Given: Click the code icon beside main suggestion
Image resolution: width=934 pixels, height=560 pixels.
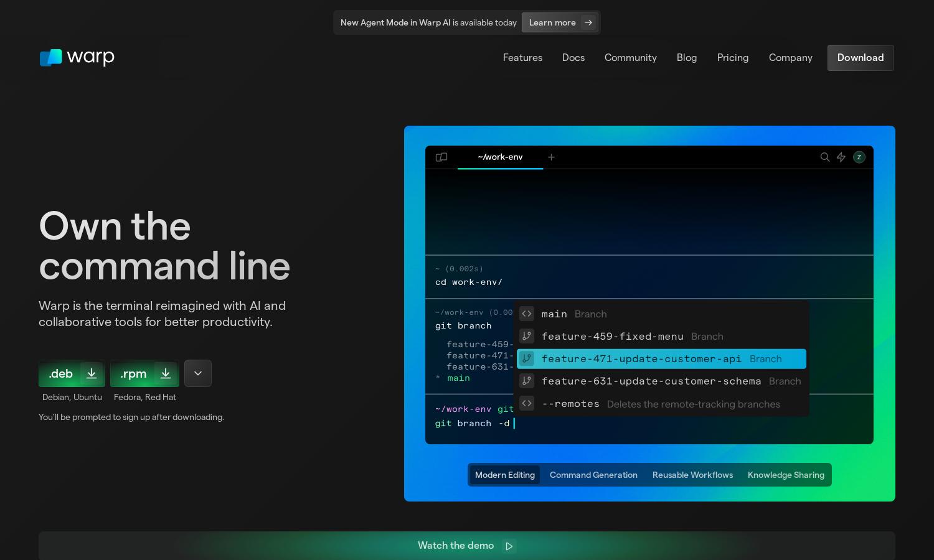Looking at the screenshot, I should tap(527, 314).
